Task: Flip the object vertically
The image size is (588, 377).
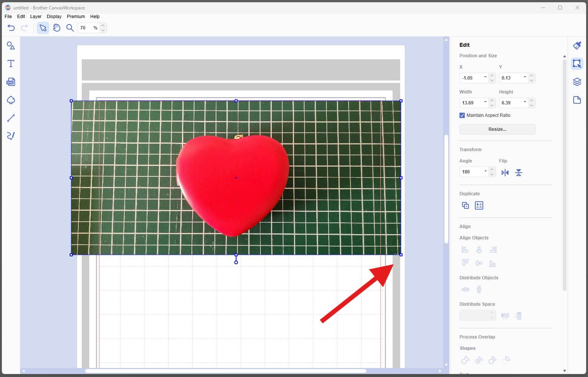Action: 519,173
